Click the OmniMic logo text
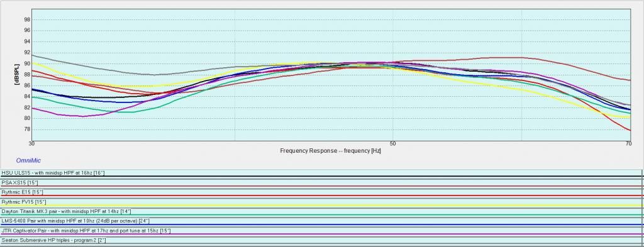The width and height of the screenshot is (644, 247). (x=28, y=160)
